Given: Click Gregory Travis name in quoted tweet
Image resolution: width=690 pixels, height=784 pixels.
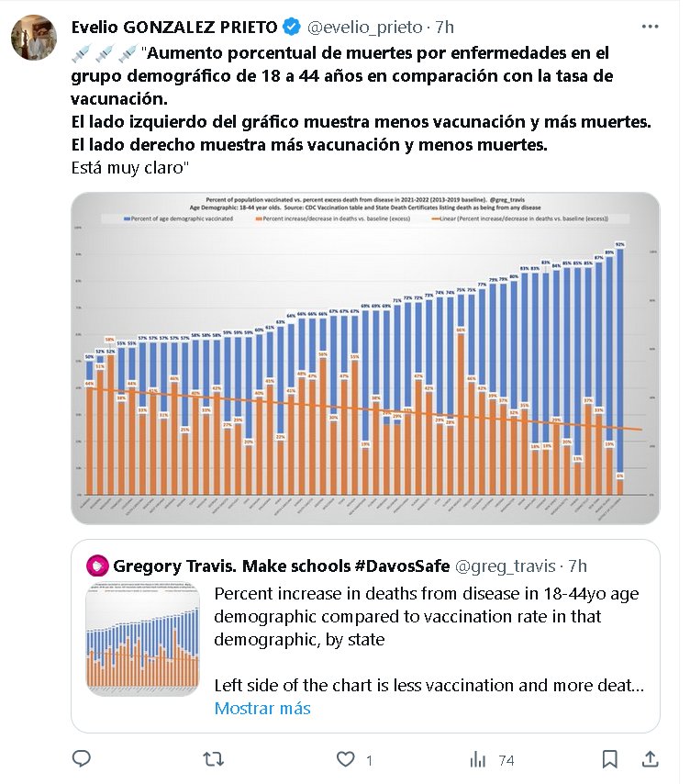Looking at the screenshot, I should point(281,565).
